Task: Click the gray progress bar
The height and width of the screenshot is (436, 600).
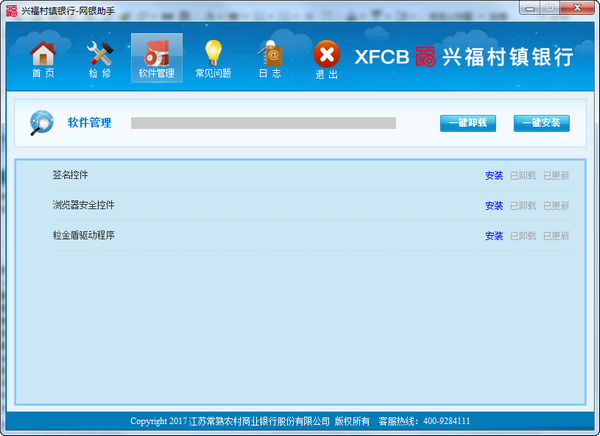Action: point(263,124)
